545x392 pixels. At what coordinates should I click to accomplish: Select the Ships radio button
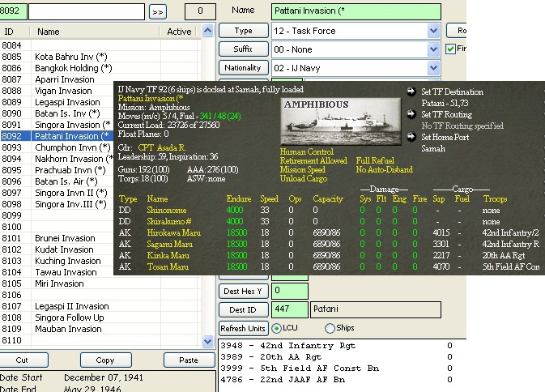tap(330, 328)
